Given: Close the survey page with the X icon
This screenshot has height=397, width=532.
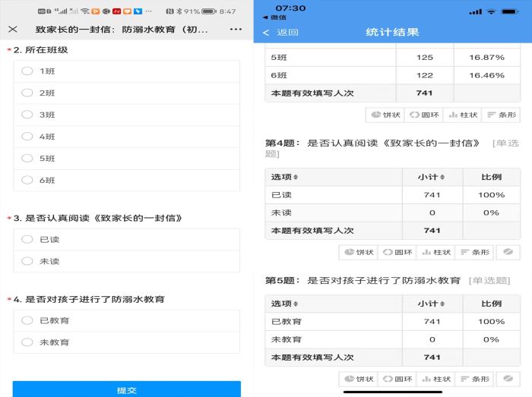Looking at the screenshot, I should coord(13,29).
